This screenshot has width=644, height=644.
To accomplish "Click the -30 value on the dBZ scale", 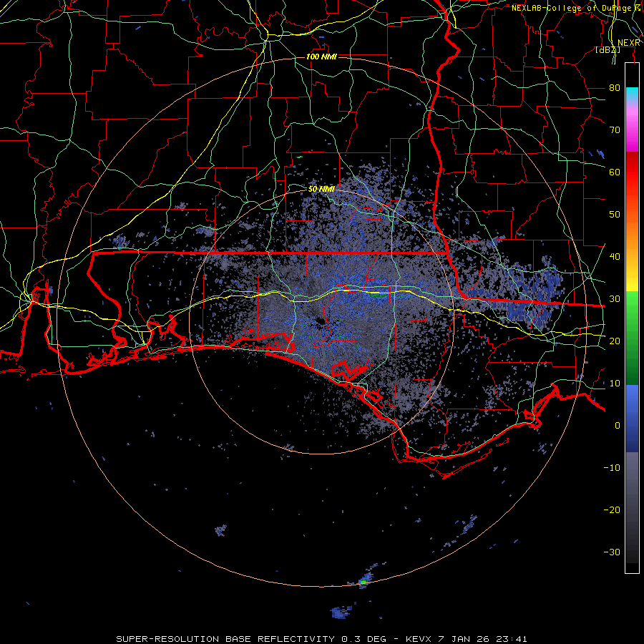I will pos(612,552).
